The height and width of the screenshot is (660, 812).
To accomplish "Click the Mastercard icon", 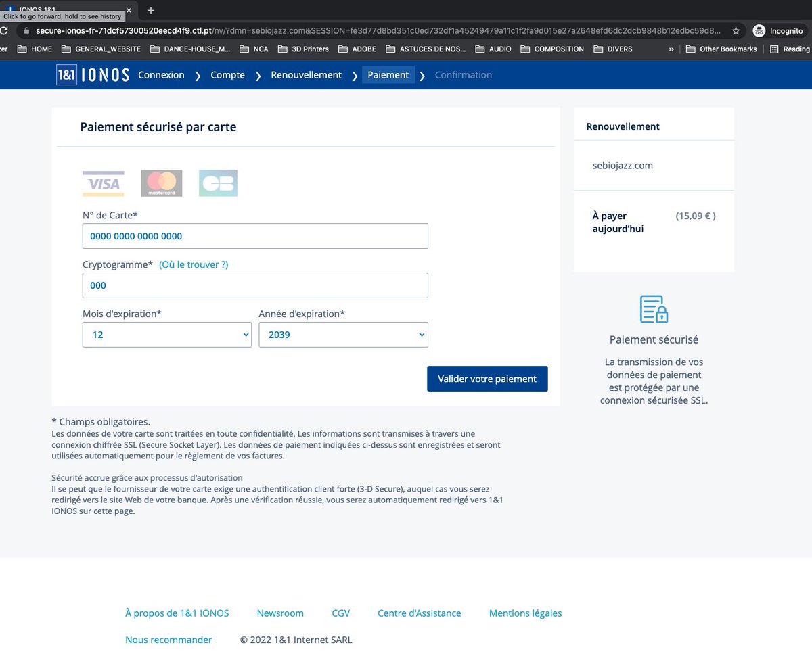I will [162, 183].
